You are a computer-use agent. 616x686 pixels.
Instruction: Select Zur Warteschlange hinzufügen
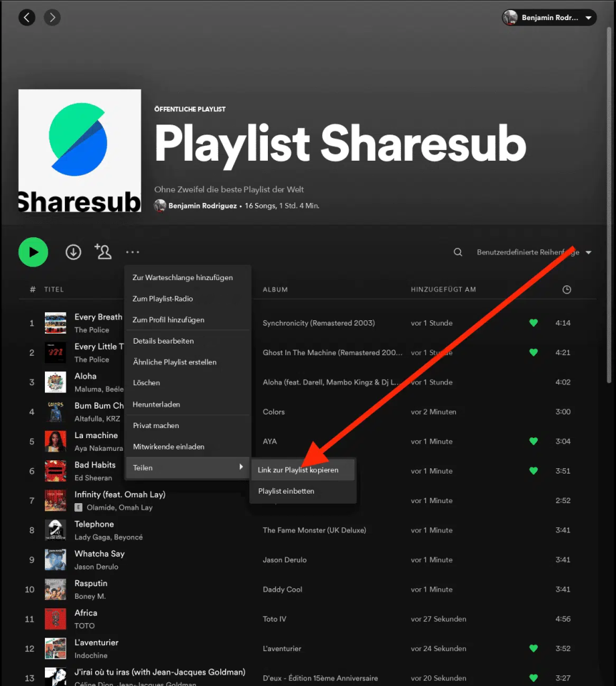187,277
